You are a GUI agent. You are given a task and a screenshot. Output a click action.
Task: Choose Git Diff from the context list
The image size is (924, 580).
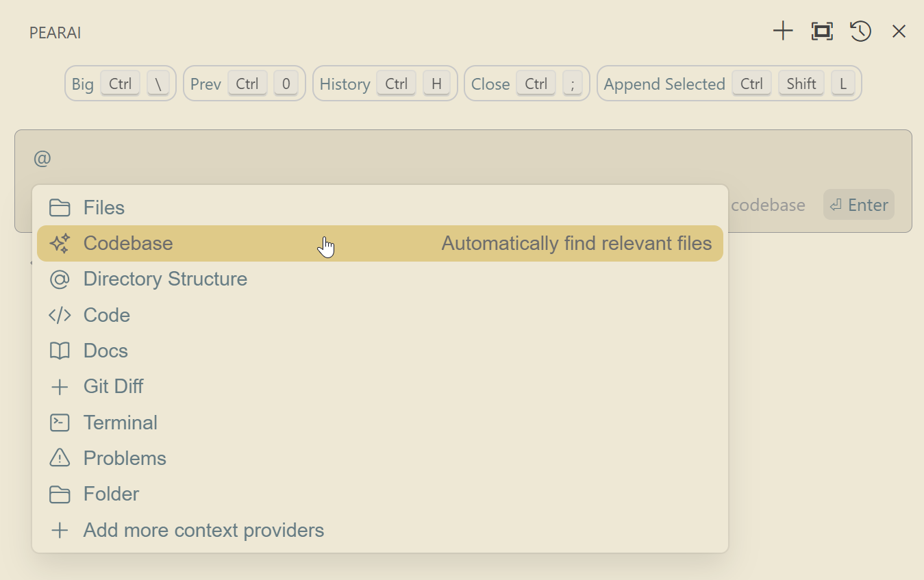tap(113, 386)
